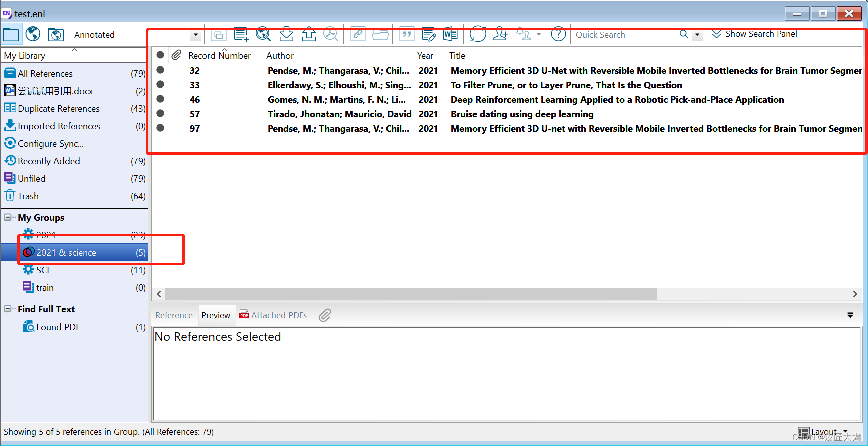Screen dimensions: 868x446
Task: Switch to the Reference tab
Action: [x=174, y=315]
